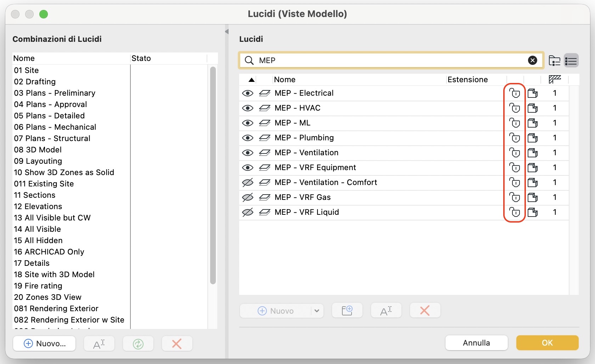Click intersection number of MEP - ML
Viewport: 595px width, 364px height.
555,123
